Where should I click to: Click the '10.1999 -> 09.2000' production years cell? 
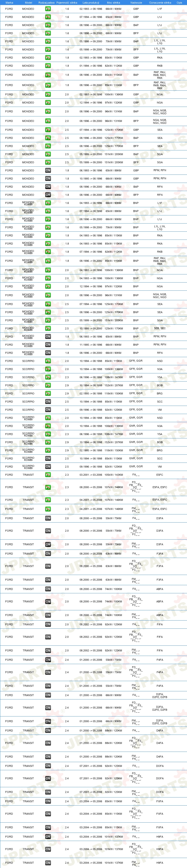point(91,328)
